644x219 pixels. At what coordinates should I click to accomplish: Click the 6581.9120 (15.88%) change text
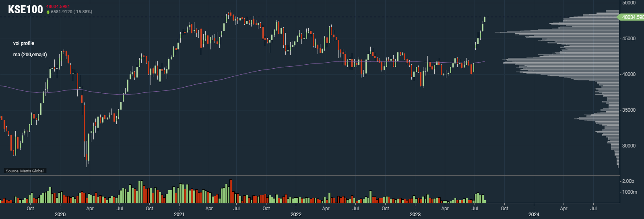[x=72, y=12]
